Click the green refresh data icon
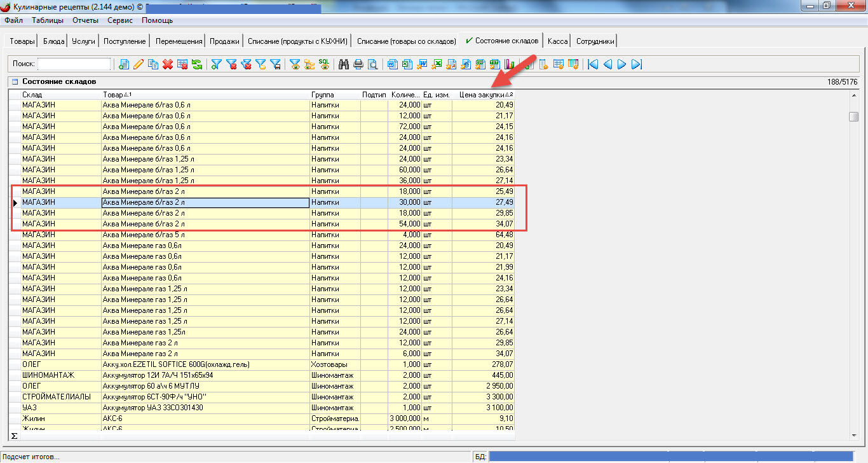 (197, 64)
